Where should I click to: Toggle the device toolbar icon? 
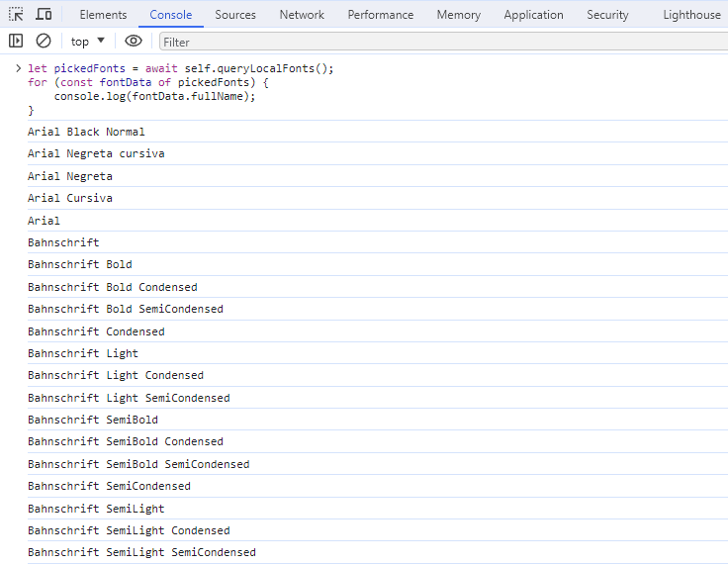click(44, 15)
